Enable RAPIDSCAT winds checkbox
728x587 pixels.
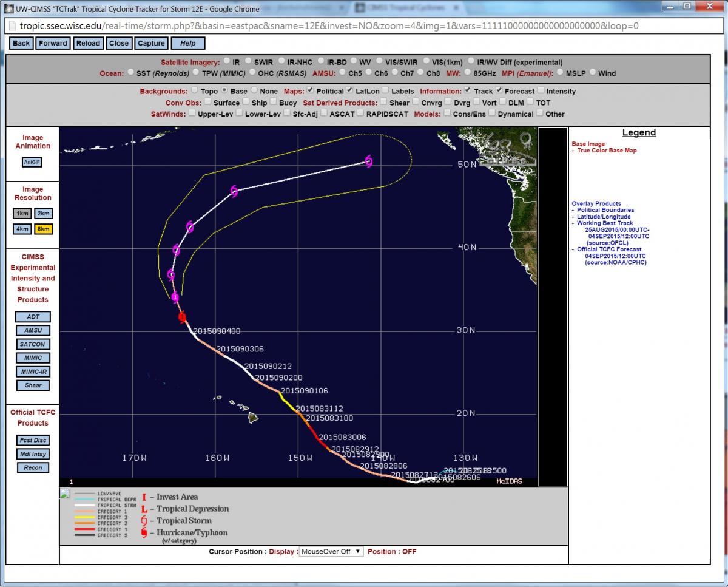point(360,113)
